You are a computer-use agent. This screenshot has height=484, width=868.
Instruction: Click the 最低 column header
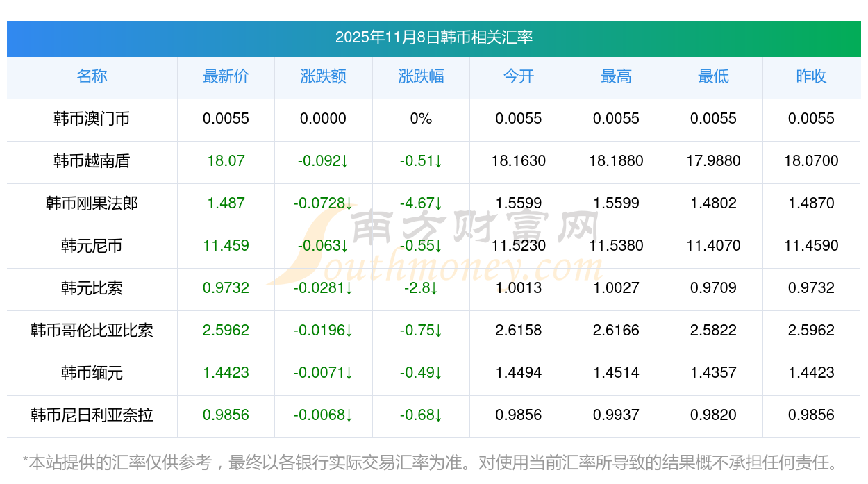coord(713,76)
